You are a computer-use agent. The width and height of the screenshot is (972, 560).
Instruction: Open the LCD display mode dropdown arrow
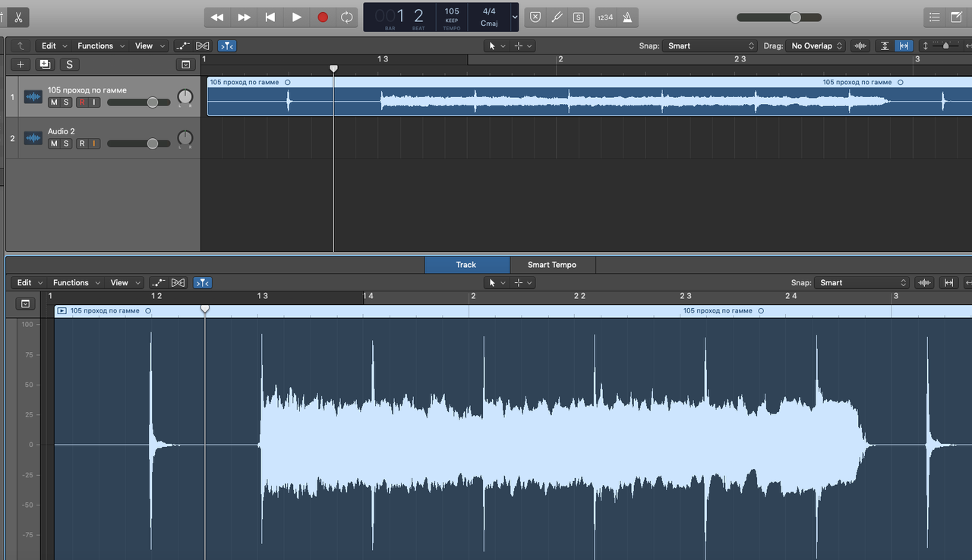[x=515, y=17]
